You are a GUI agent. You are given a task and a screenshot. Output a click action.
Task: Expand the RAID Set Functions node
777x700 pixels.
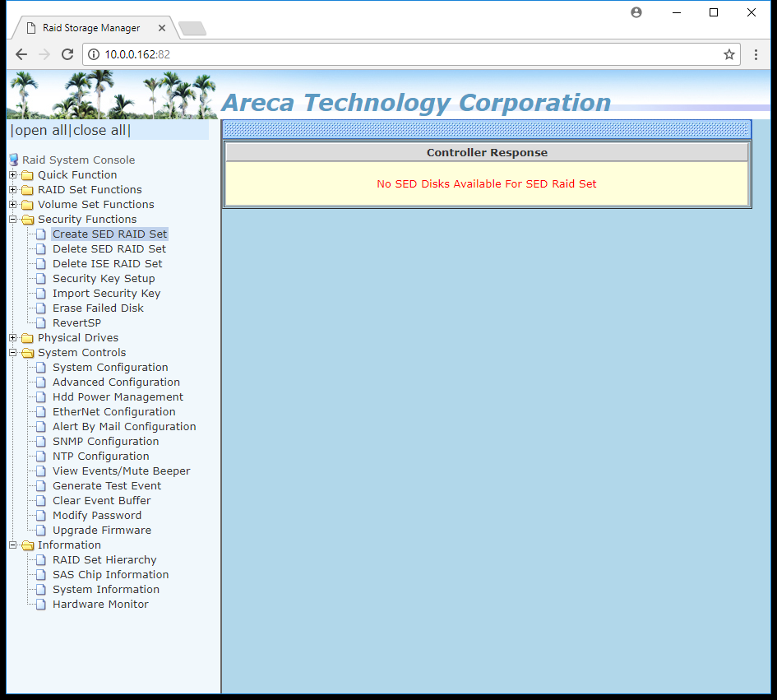pos(13,190)
